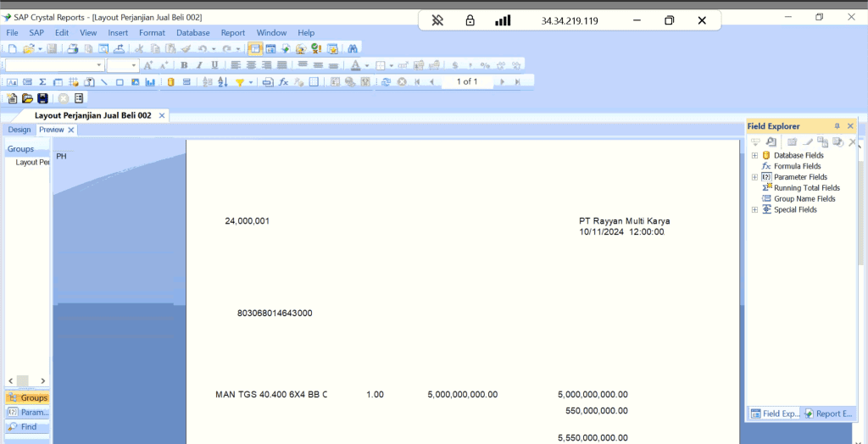Switch to the Report Explorer bottom tab
This screenshot has width=868, height=444.
[x=828, y=413]
